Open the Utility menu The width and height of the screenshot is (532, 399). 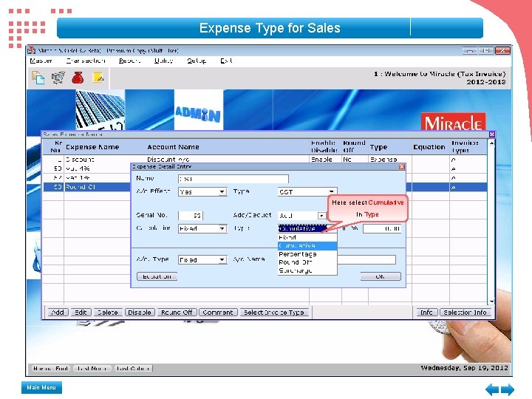coord(163,61)
